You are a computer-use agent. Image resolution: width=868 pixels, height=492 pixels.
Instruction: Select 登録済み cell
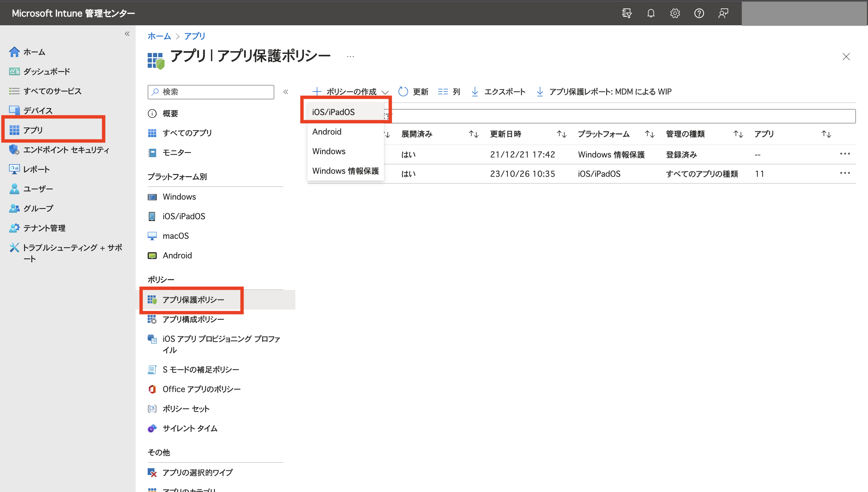tap(681, 155)
